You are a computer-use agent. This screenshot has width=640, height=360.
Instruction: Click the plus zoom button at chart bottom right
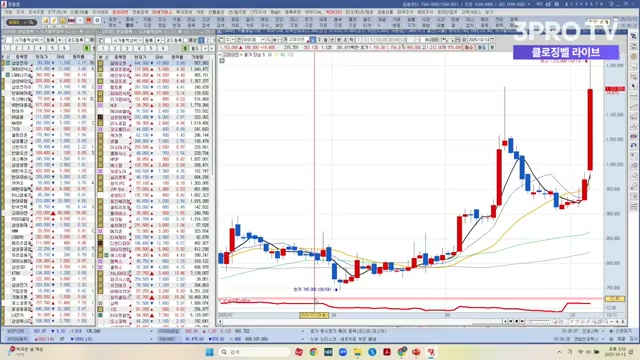tap(617, 322)
